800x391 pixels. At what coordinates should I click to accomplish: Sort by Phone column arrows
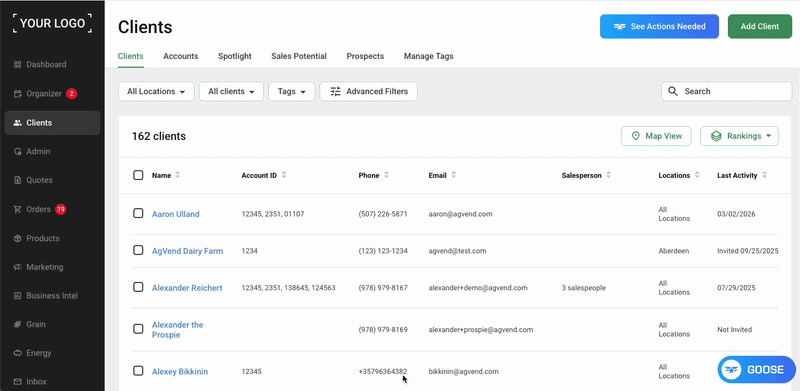pyautogui.click(x=386, y=175)
